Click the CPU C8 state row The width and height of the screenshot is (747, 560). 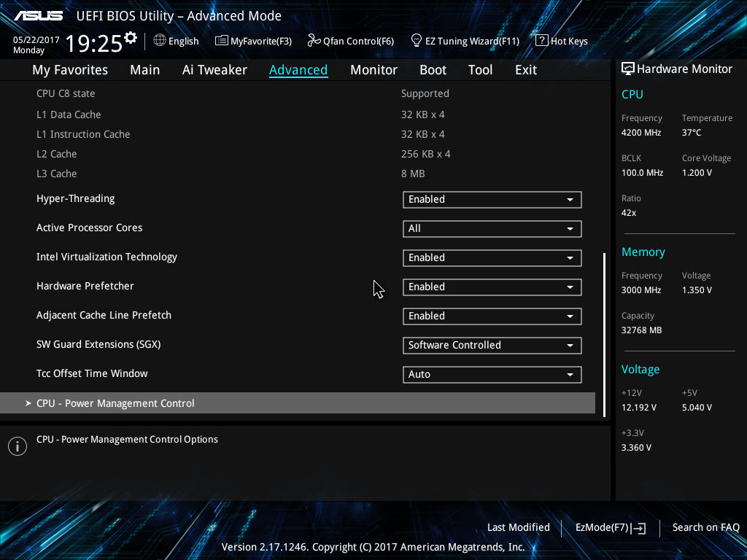[x=298, y=93]
